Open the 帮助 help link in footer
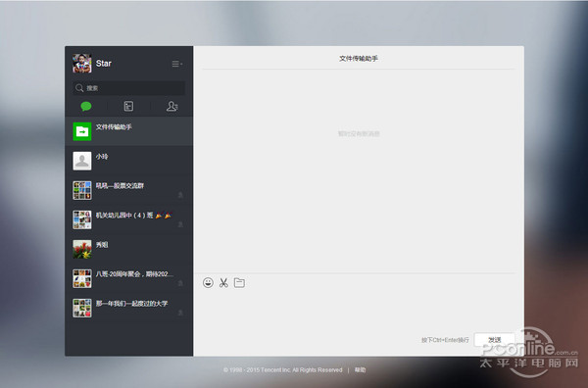The width and height of the screenshot is (588, 388). pyautogui.click(x=360, y=370)
